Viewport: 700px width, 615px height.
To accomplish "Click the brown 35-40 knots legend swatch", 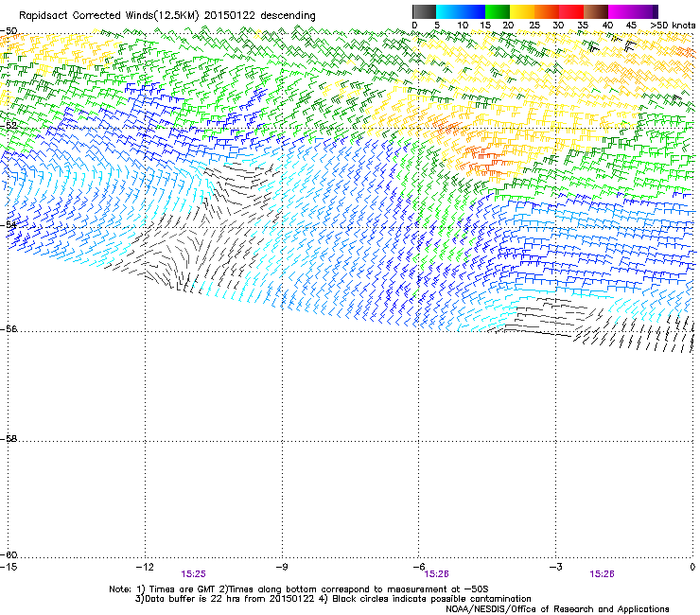I will [596, 11].
